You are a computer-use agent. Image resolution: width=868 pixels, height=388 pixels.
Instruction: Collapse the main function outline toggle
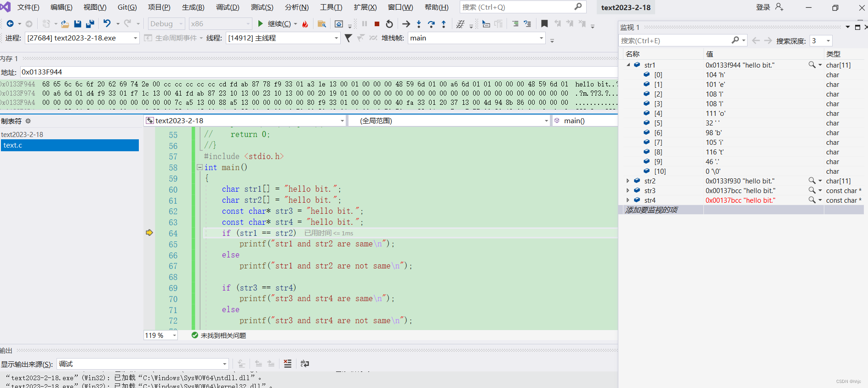tap(200, 167)
